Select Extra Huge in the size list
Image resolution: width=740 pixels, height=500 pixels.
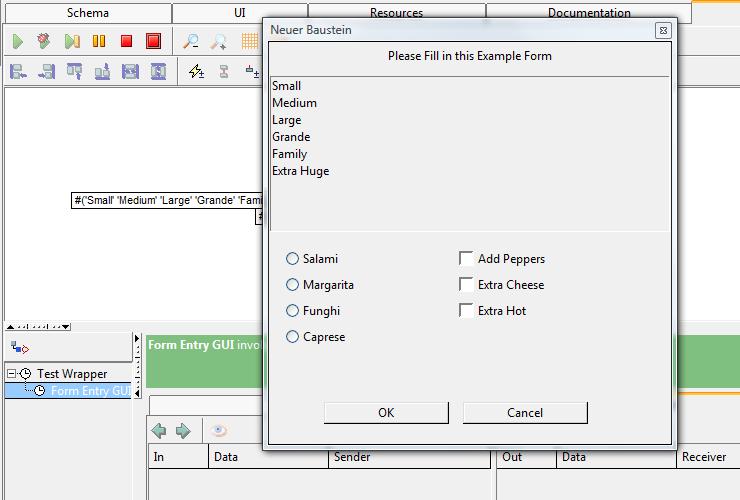point(301,171)
